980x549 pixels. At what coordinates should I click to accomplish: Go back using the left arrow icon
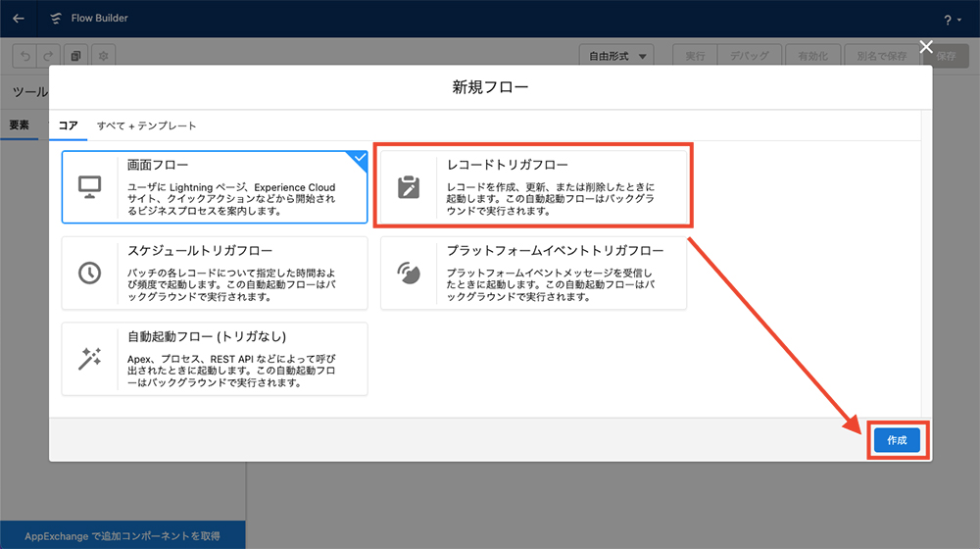point(18,18)
